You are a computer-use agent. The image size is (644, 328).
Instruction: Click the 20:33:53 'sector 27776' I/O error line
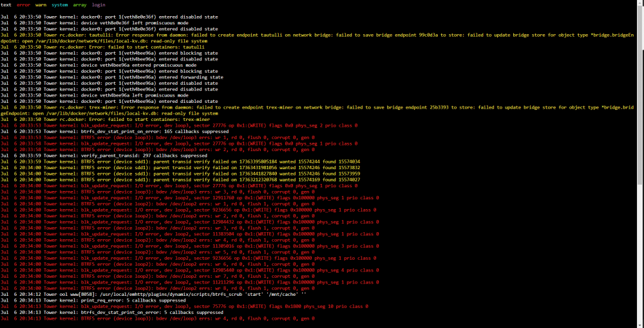coord(179,125)
